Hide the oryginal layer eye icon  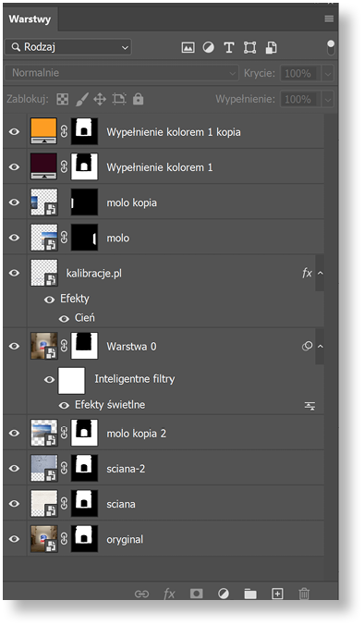[x=15, y=539]
